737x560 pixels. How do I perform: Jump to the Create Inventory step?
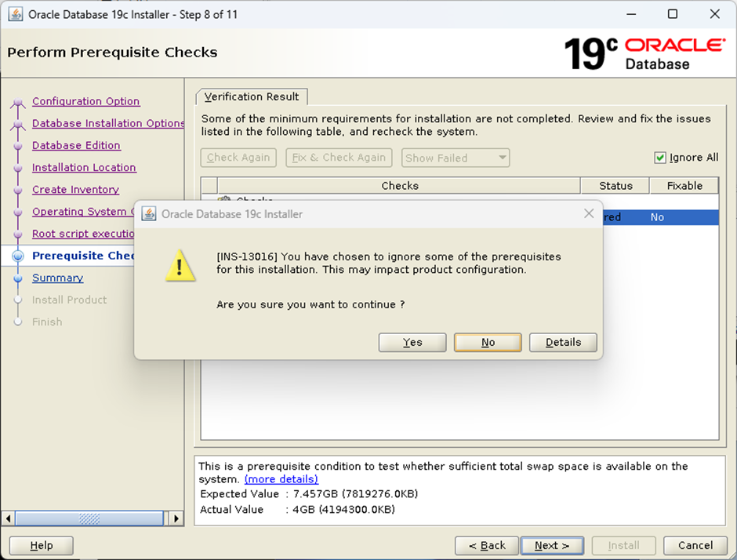click(76, 190)
